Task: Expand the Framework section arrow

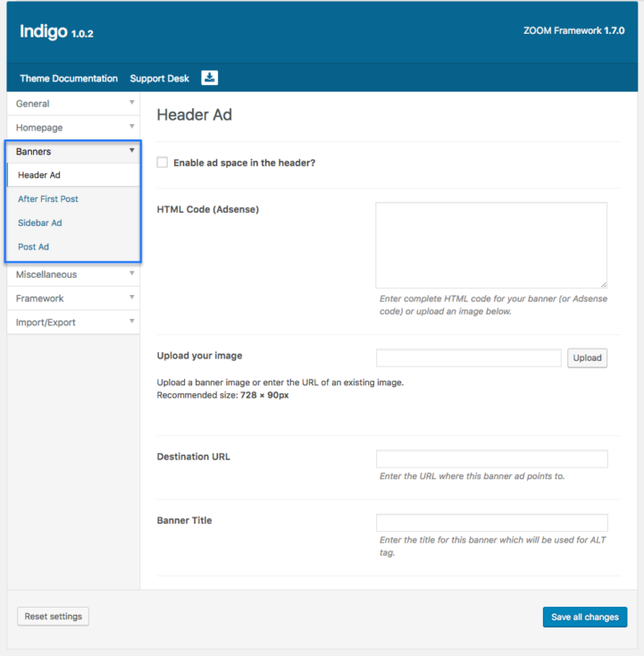Action: (131, 297)
